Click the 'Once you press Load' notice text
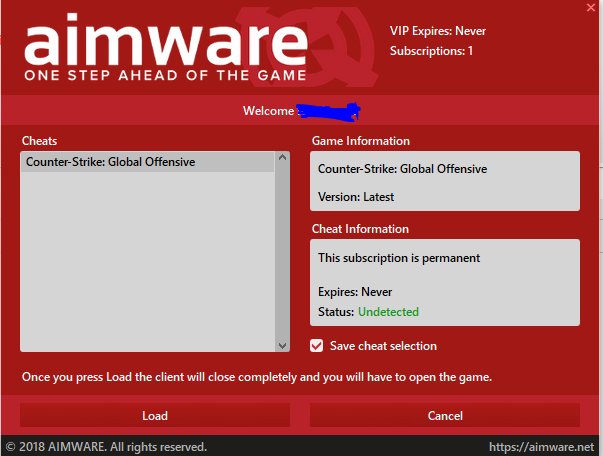Viewport: 603px width, 456px height. point(257,377)
